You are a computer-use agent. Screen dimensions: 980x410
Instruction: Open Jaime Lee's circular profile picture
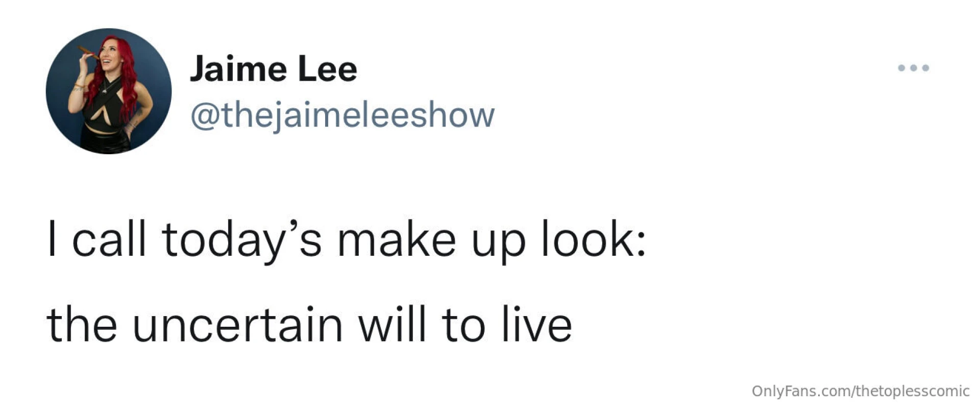109,91
